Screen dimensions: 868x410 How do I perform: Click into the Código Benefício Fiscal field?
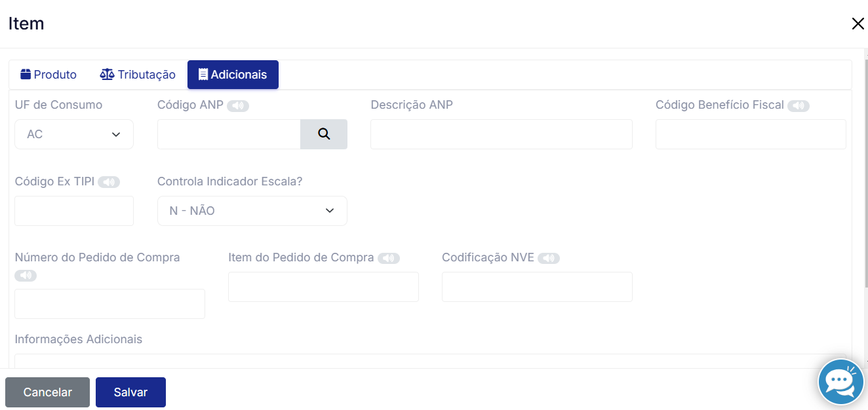tap(750, 134)
